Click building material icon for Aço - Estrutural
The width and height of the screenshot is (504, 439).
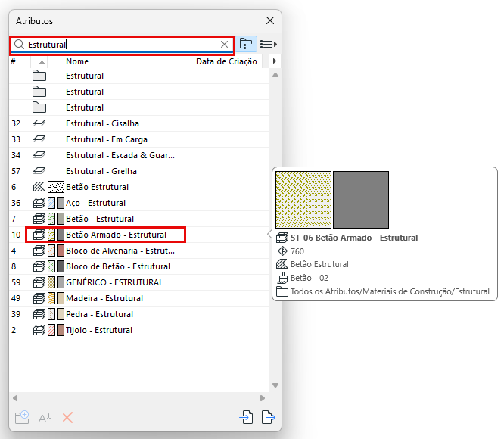pos(39,203)
